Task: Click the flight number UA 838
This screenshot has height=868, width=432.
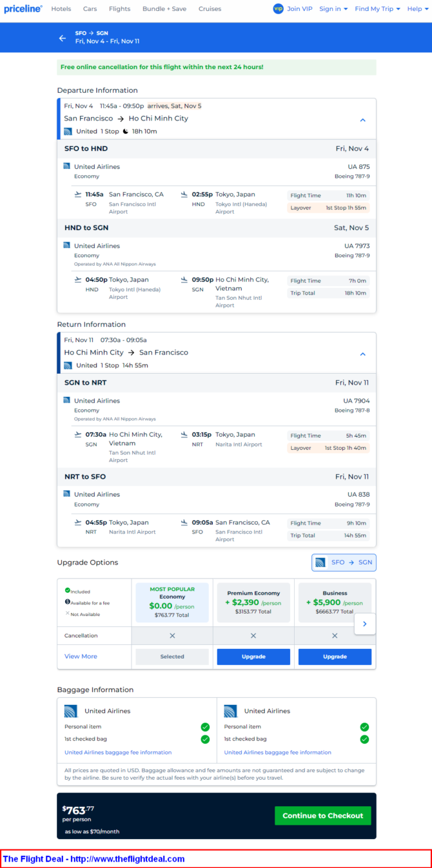Action: 358,494
